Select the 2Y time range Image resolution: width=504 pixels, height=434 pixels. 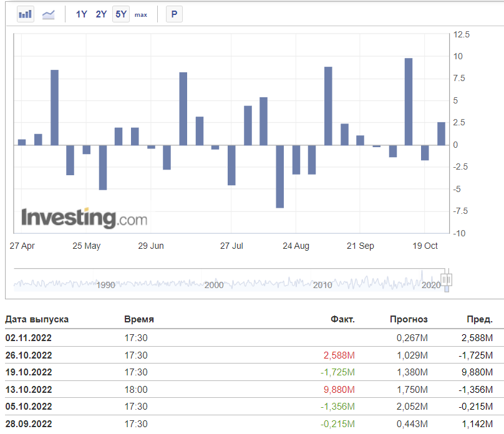tap(101, 14)
